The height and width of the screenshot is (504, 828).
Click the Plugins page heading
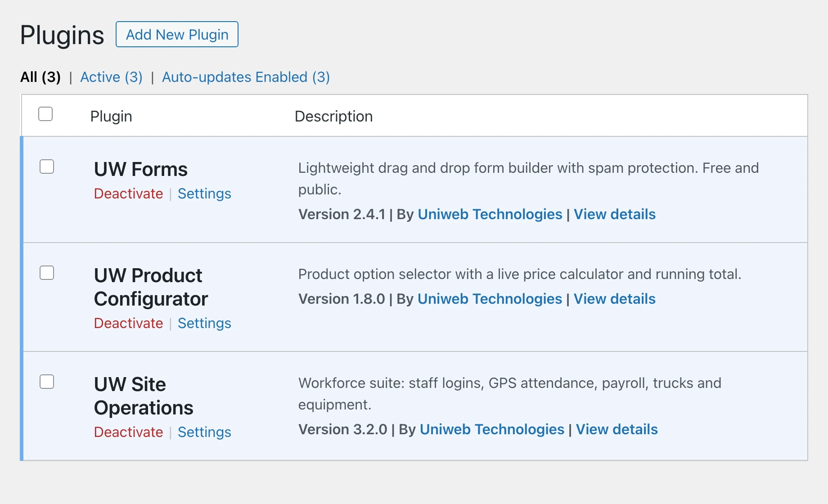pos(62,35)
